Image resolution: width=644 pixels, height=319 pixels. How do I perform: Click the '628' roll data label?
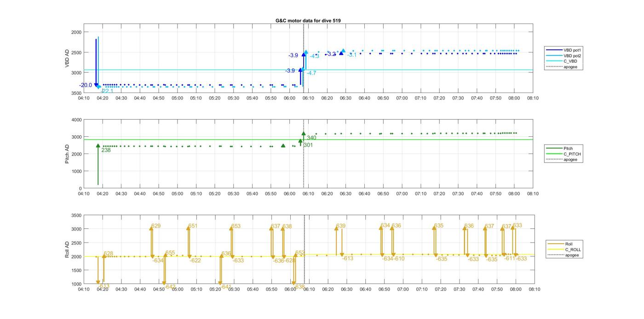click(109, 254)
